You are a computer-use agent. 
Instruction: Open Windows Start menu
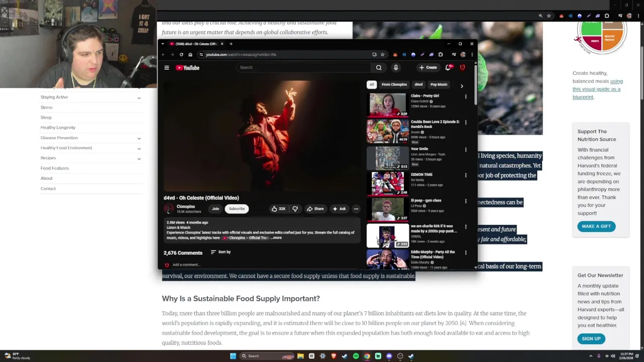(x=233, y=356)
